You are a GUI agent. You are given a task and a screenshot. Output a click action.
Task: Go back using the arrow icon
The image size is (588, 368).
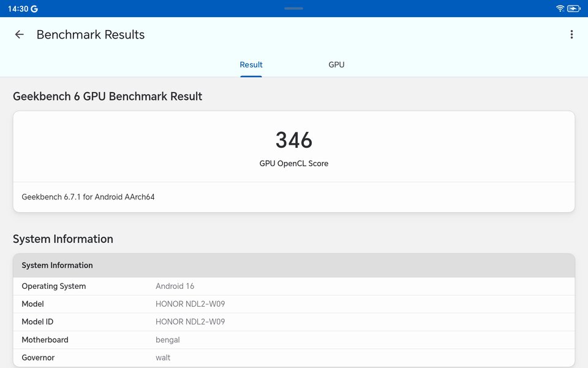(19, 34)
